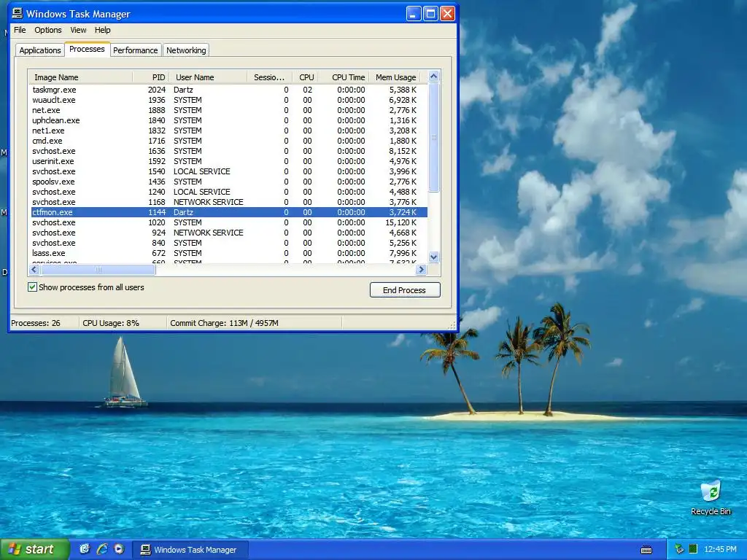Click the End Process button
The height and width of the screenshot is (560, 747).
404,290
